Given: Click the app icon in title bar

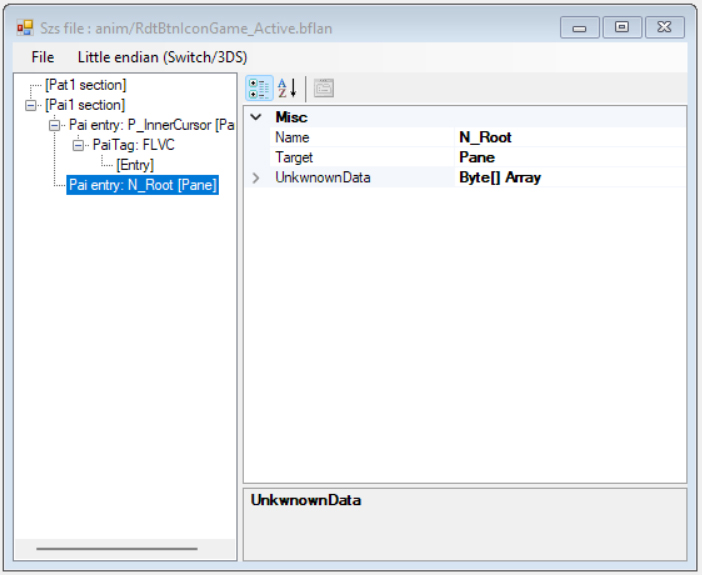Looking at the screenshot, I should 25,28.
